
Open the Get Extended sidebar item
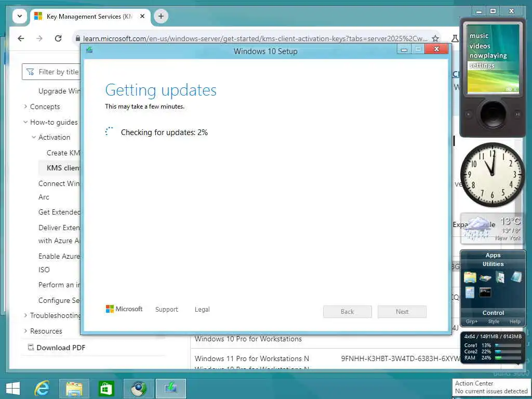click(59, 212)
